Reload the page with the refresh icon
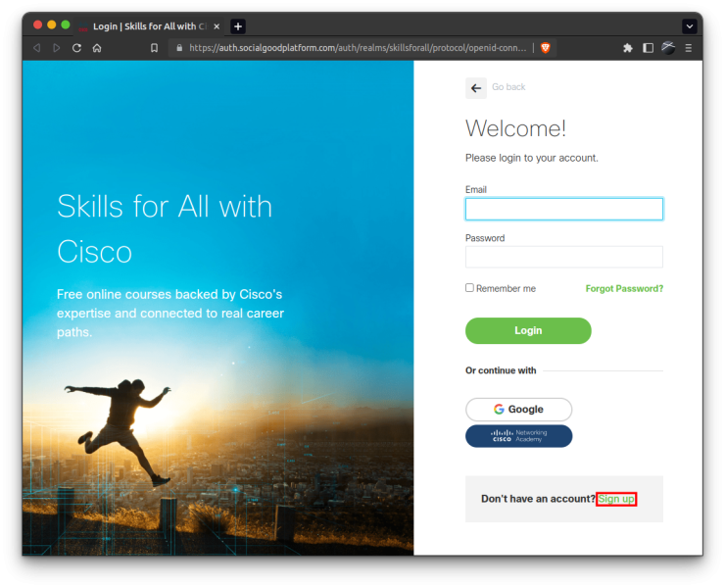The width and height of the screenshot is (725, 588). [76, 48]
